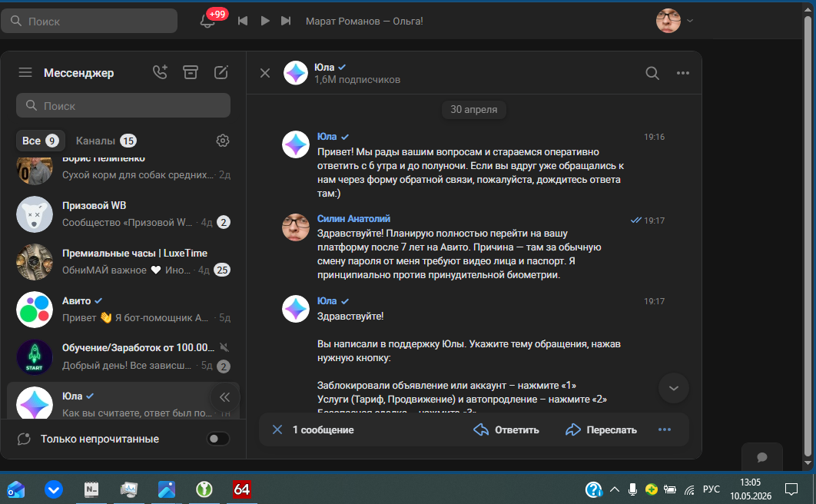
Task: Click the microphone tray icon
Action: [x=632, y=489]
